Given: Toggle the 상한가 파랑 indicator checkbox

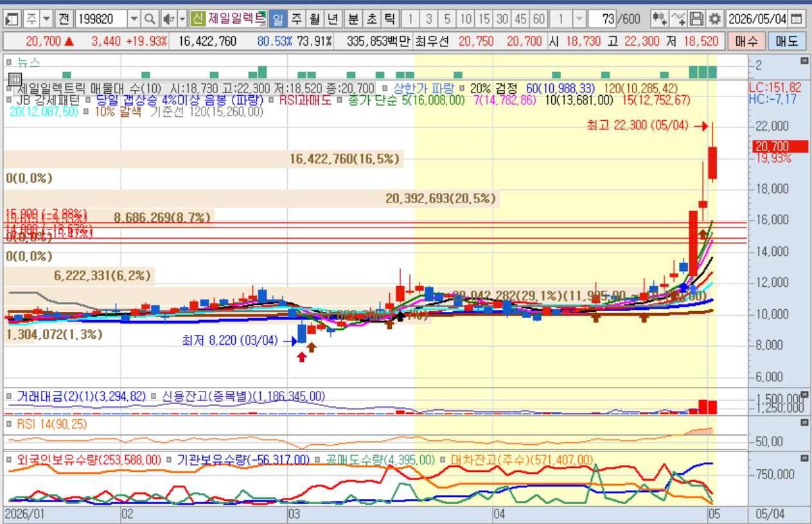Looking at the screenshot, I should (x=385, y=88).
